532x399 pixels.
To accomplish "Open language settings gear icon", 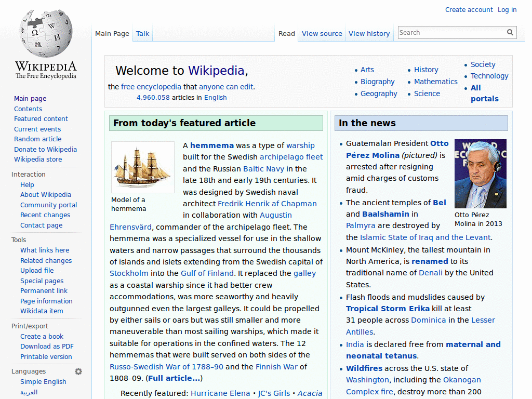I will (x=78, y=371).
